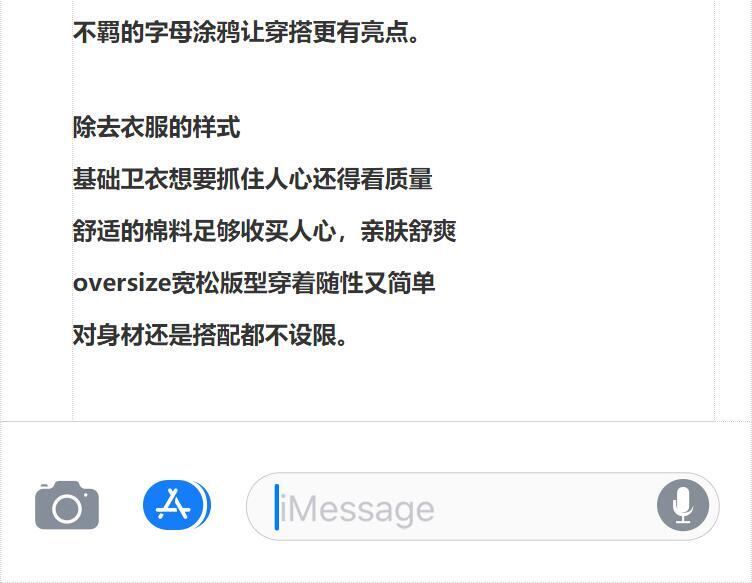Viewport: 752px width, 583px height.
Task: Click the word '亲肤舒爽'
Action: click(x=408, y=231)
